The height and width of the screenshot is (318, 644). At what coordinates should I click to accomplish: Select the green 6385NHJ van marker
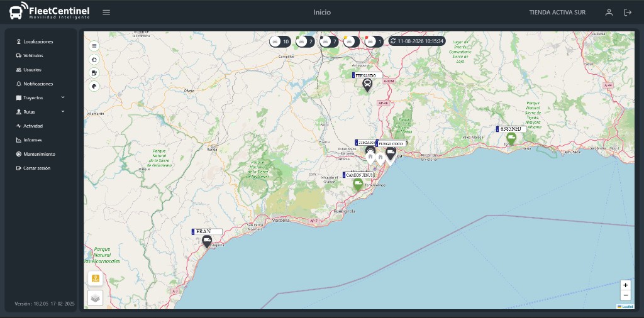pos(511,139)
